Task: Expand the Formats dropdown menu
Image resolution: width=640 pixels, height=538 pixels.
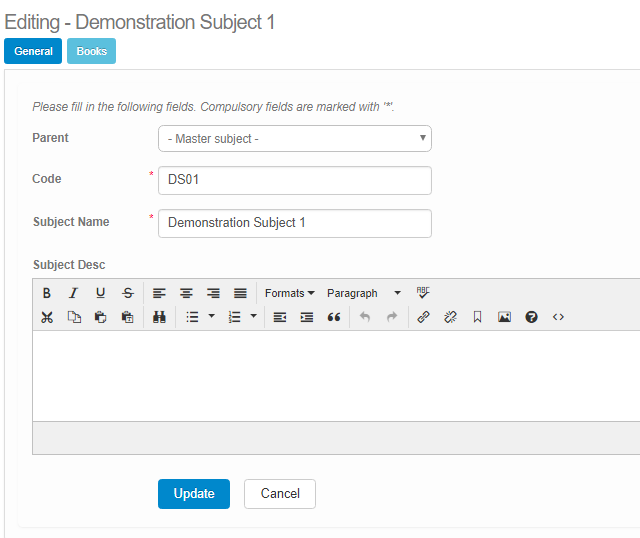Action: click(x=289, y=293)
